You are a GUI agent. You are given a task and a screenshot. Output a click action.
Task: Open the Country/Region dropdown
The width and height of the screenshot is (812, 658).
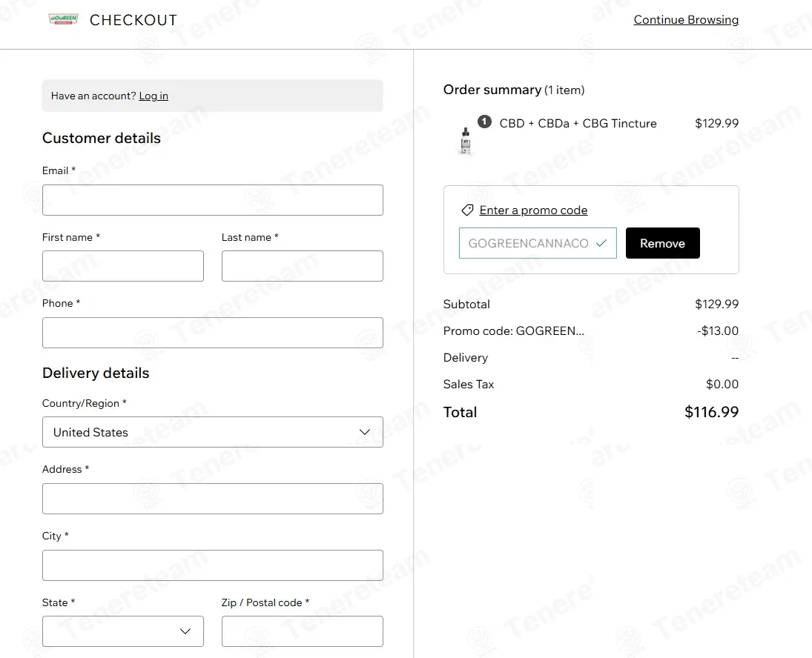(x=213, y=432)
